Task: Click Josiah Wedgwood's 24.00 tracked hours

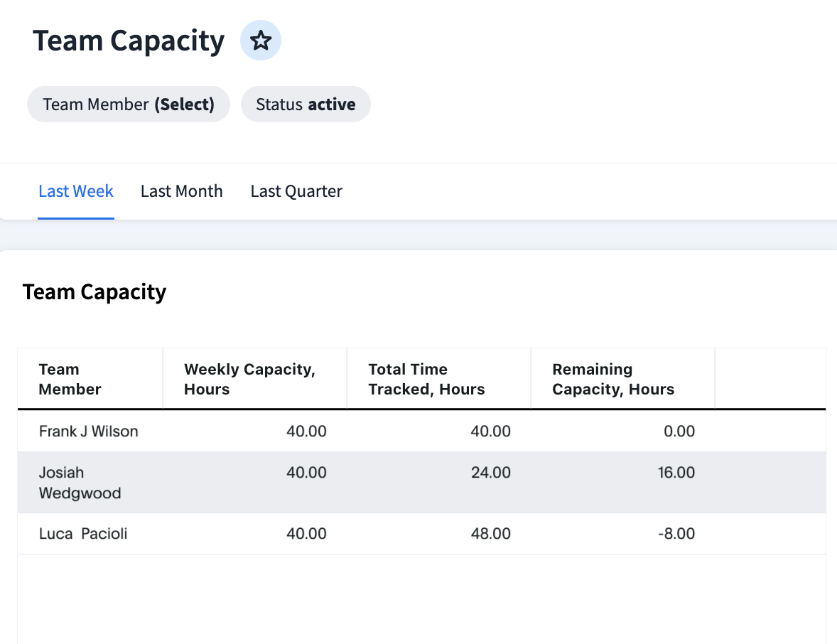Action: point(490,473)
